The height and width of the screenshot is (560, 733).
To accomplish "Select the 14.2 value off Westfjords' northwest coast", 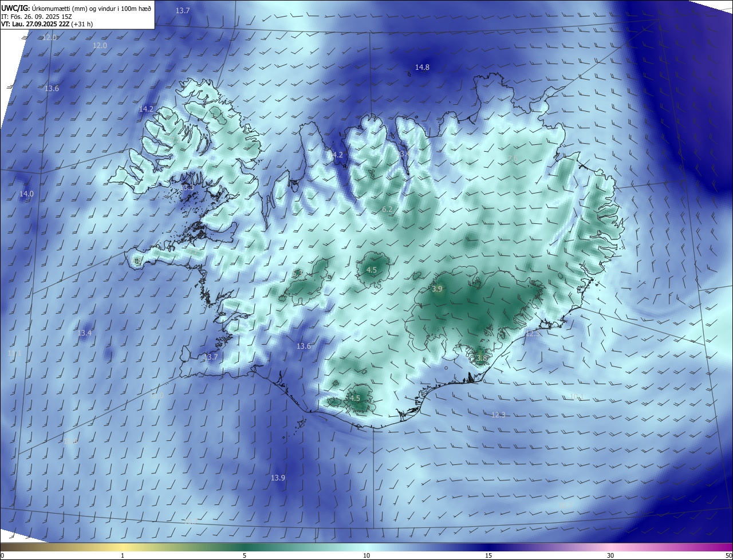I will pos(146,109).
